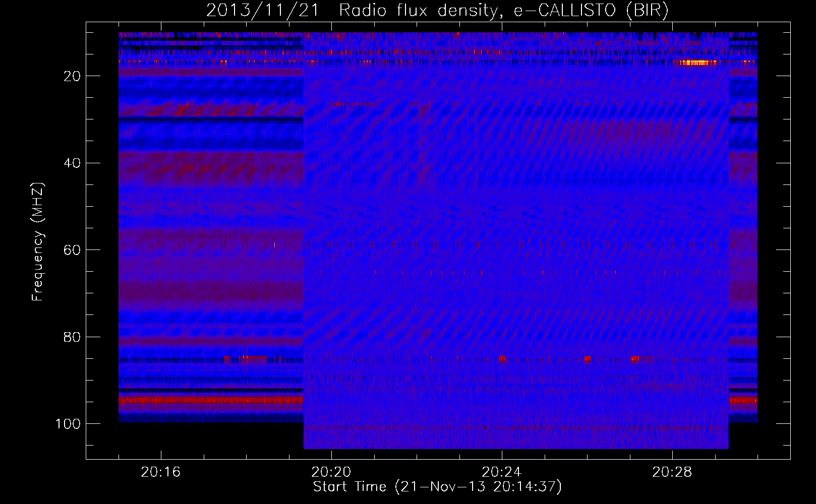
Task: Select the y-axis label 'Frequency (MHZ)'
Action: (38, 242)
